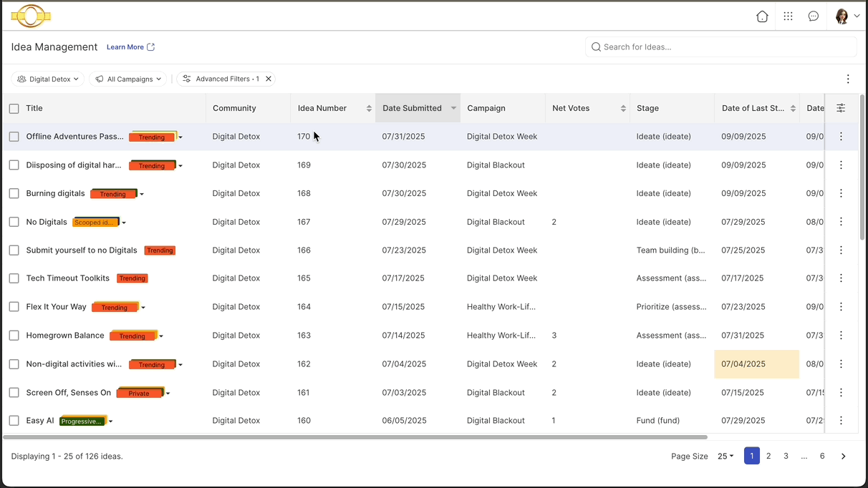
Task: Open row actions for No Digitals
Action: [841, 222]
